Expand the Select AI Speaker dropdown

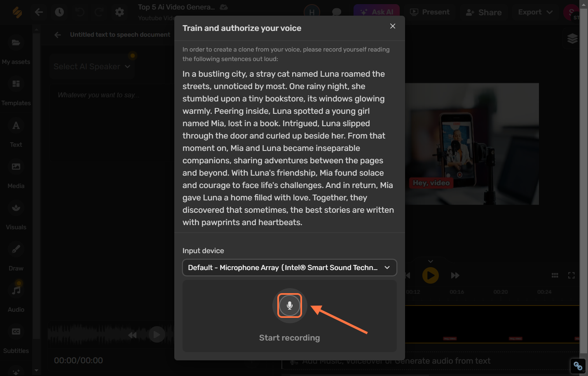point(92,66)
